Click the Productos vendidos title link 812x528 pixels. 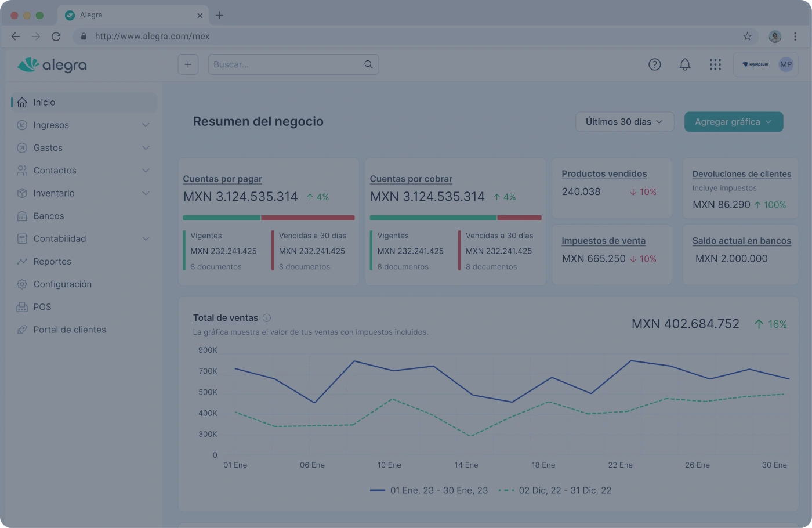[604, 174]
